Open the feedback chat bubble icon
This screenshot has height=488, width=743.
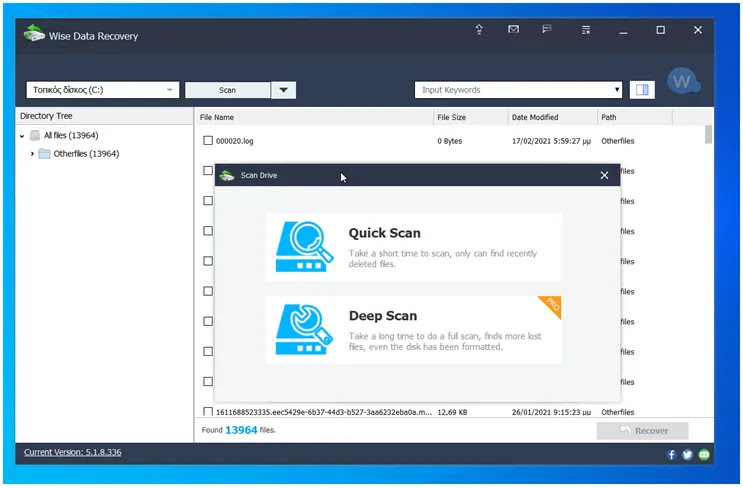pos(547,29)
